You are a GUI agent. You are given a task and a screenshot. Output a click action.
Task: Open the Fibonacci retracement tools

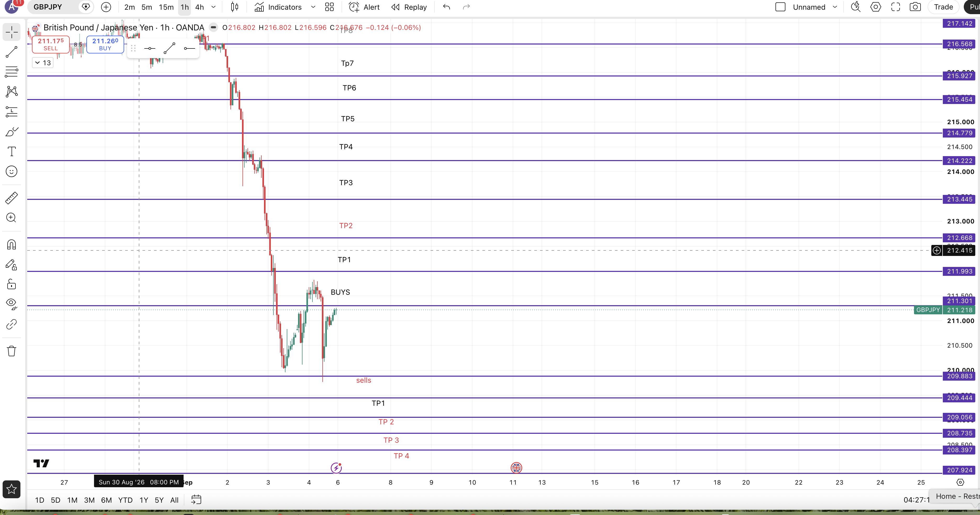click(12, 72)
